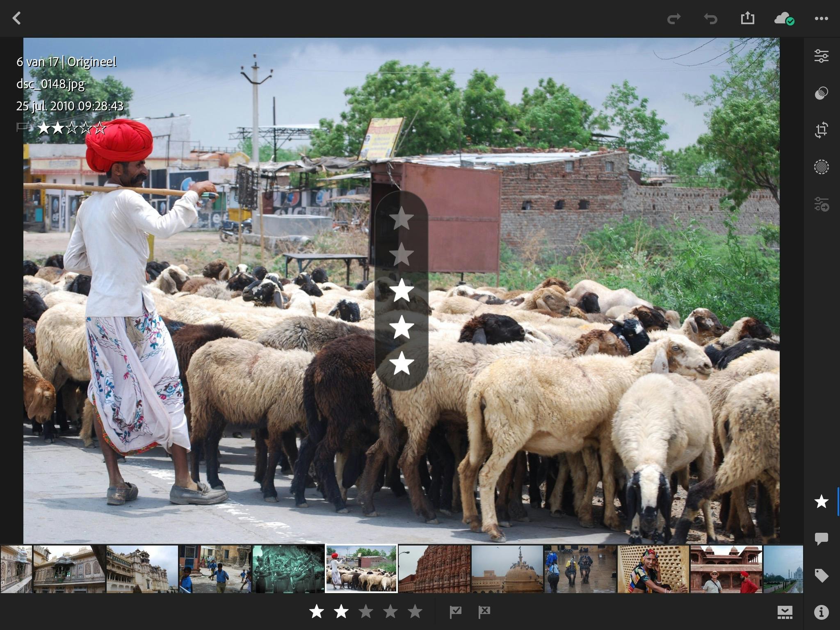The height and width of the screenshot is (630, 840).
Task: Toggle the filmstrip visibility icon
Action: click(784, 612)
